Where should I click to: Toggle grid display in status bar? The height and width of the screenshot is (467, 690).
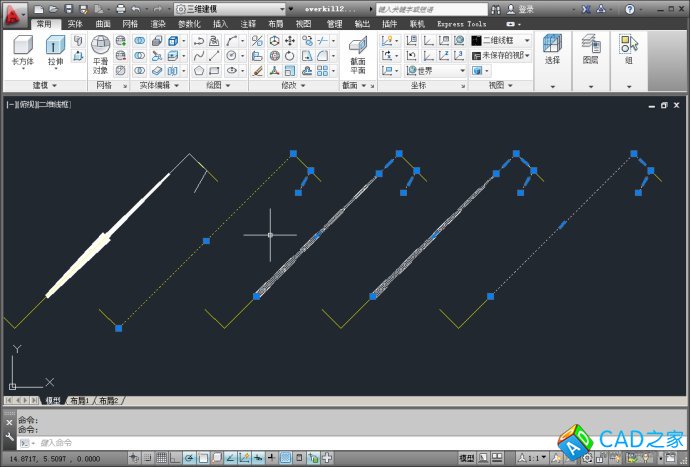point(162,457)
